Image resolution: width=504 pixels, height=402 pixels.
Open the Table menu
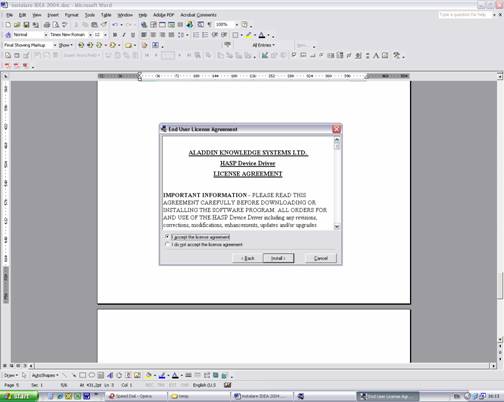coord(106,15)
